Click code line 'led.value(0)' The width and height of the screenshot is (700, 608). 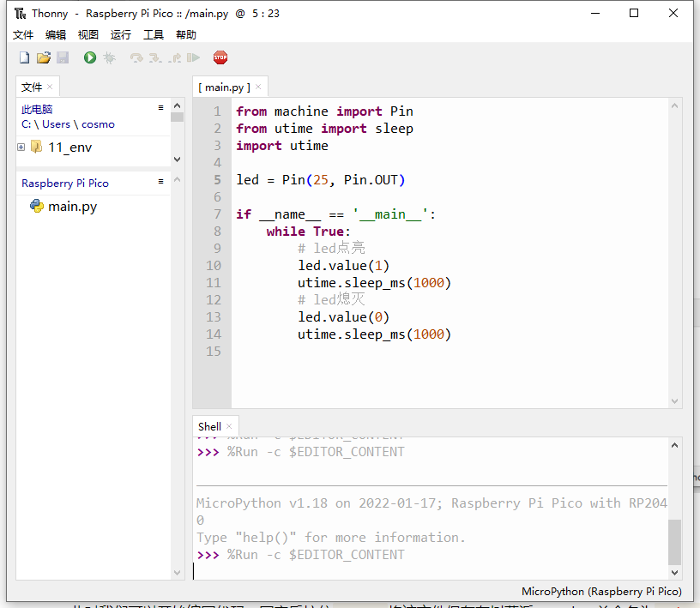pyautogui.click(x=343, y=317)
